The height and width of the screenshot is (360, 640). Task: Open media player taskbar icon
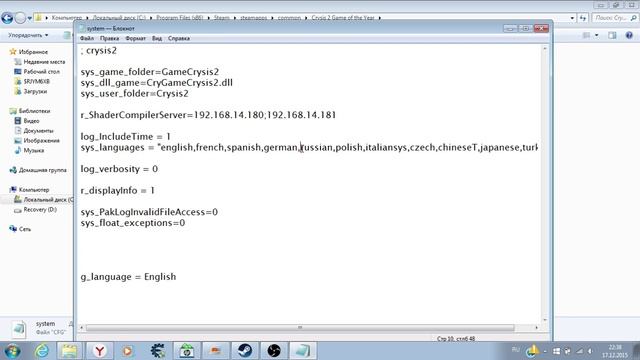[x=128, y=351]
